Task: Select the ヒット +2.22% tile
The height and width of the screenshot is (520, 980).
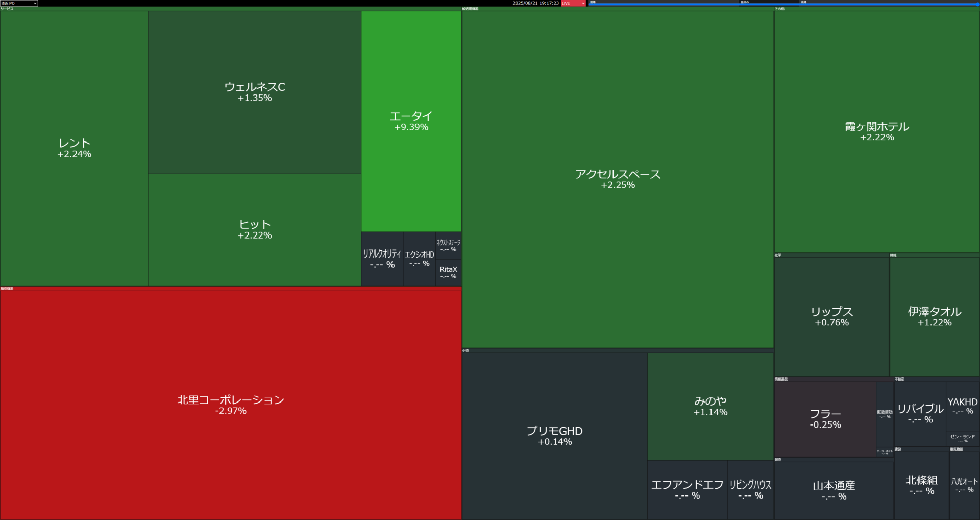Action: tap(255, 230)
